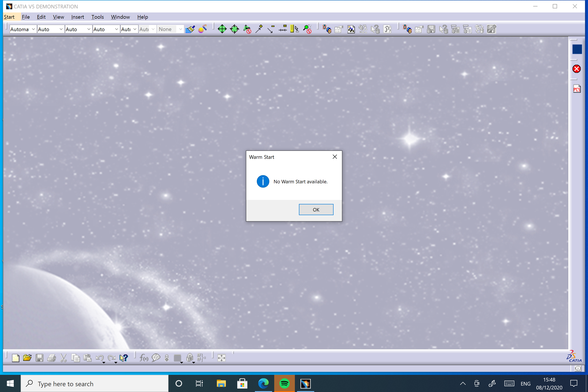Click the converging arrows align icon

283,29
